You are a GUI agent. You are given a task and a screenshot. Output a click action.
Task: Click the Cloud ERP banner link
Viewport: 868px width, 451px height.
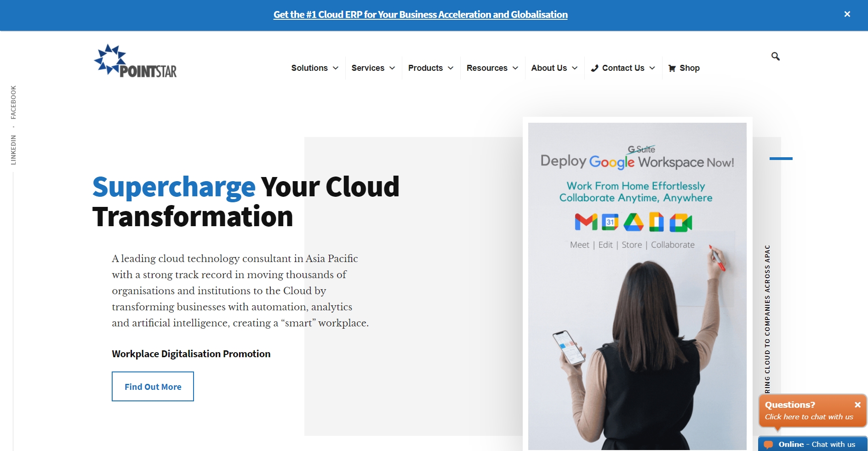pos(420,15)
